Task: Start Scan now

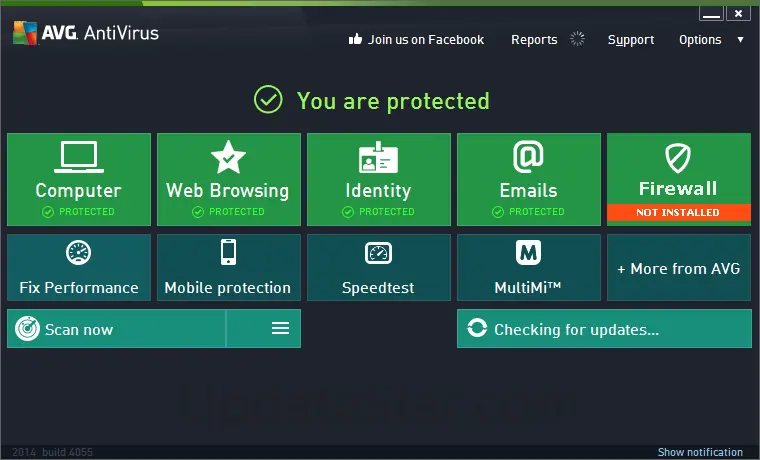Action: [x=79, y=330]
